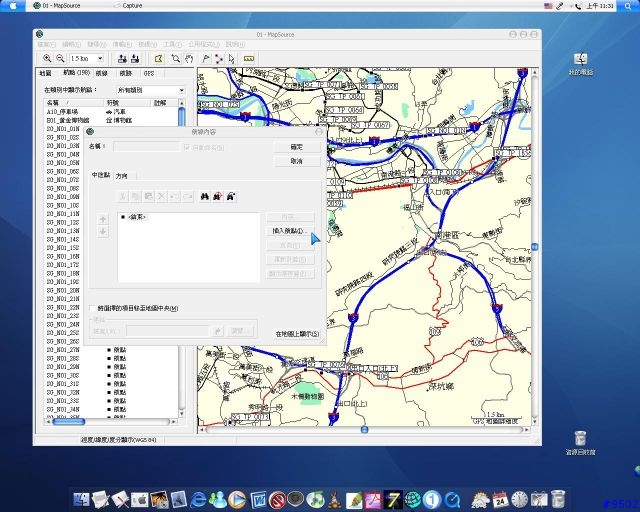Click the zoom out magnifier tool
Image resolution: width=640 pixels, height=512 pixels.
pyautogui.click(x=60, y=58)
